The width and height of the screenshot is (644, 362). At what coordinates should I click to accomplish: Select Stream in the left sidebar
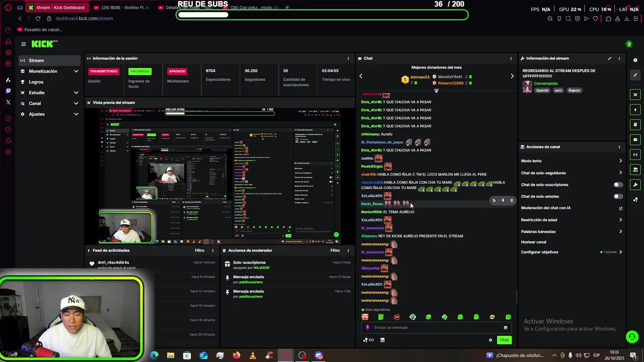point(49,60)
